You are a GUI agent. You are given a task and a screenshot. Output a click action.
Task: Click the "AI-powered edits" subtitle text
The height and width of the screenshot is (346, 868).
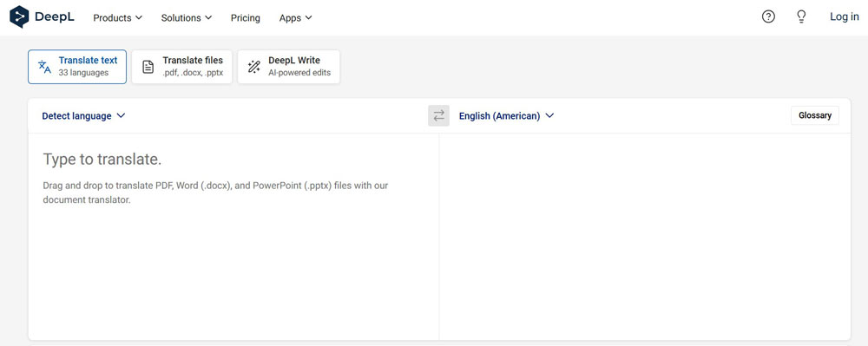pyautogui.click(x=299, y=73)
